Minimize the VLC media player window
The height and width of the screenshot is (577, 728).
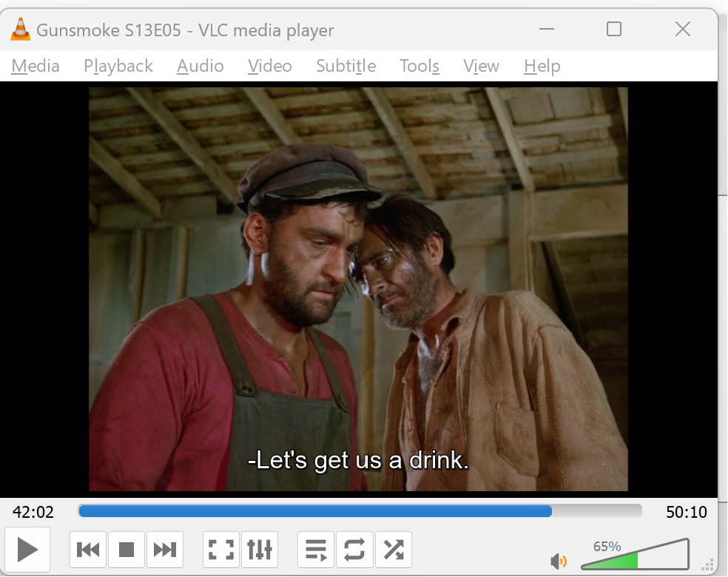pos(547,30)
